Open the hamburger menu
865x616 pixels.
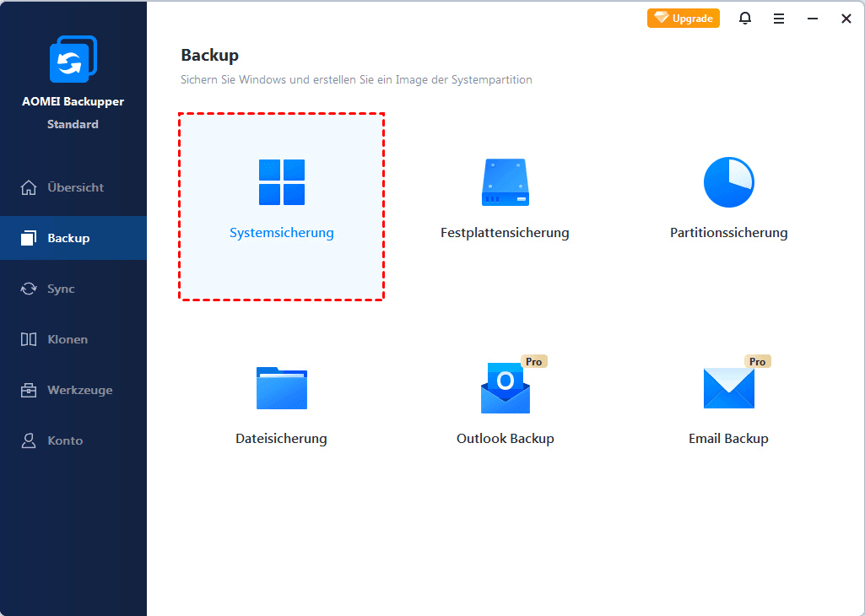tap(779, 18)
